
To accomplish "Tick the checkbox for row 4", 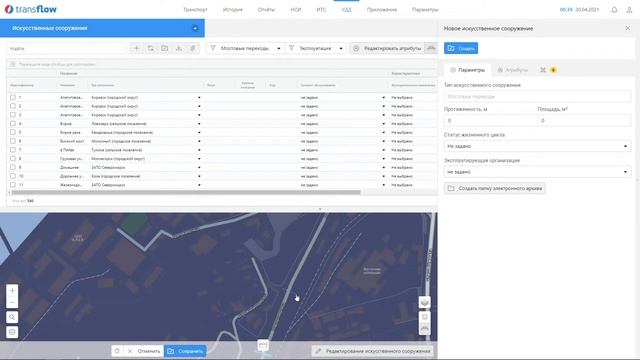I will 13,123.
